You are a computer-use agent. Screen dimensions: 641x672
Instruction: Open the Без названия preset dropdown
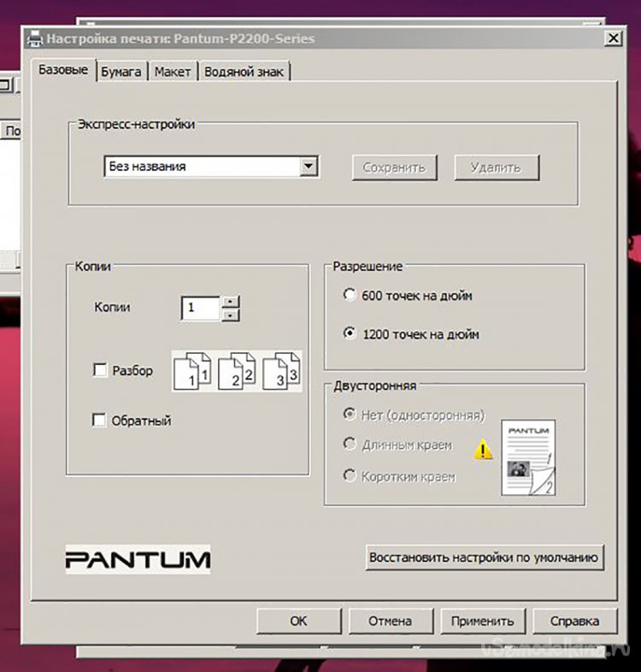pyautogui.click(x=309, y=167)
